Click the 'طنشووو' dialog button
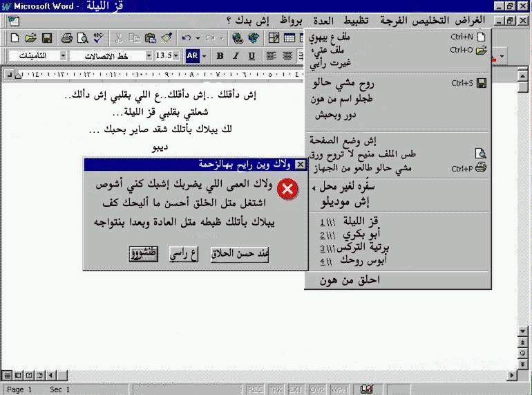The width and height of the screenshot is (532, 395). coord(144,255)
